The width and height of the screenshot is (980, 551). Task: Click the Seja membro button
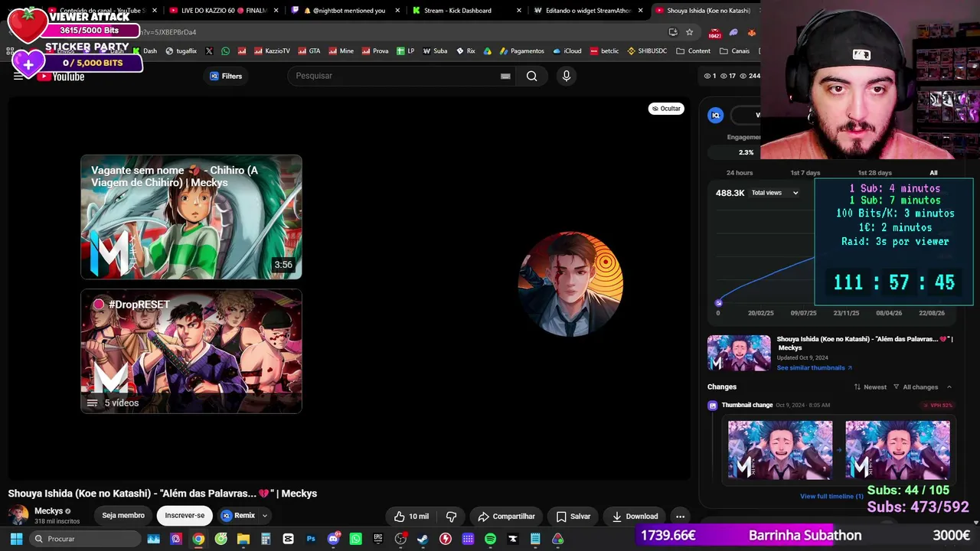(123, 516)
